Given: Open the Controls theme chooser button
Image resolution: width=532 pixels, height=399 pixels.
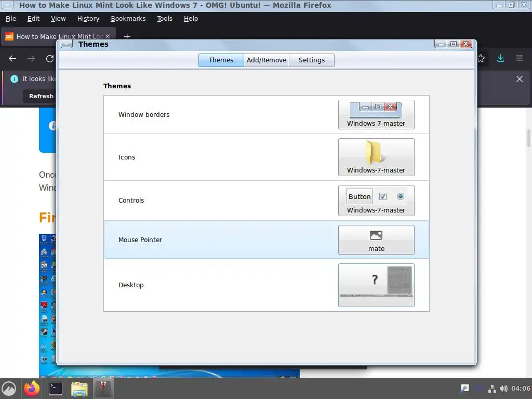Looking at the screenshot, I should tap(376, 201).
